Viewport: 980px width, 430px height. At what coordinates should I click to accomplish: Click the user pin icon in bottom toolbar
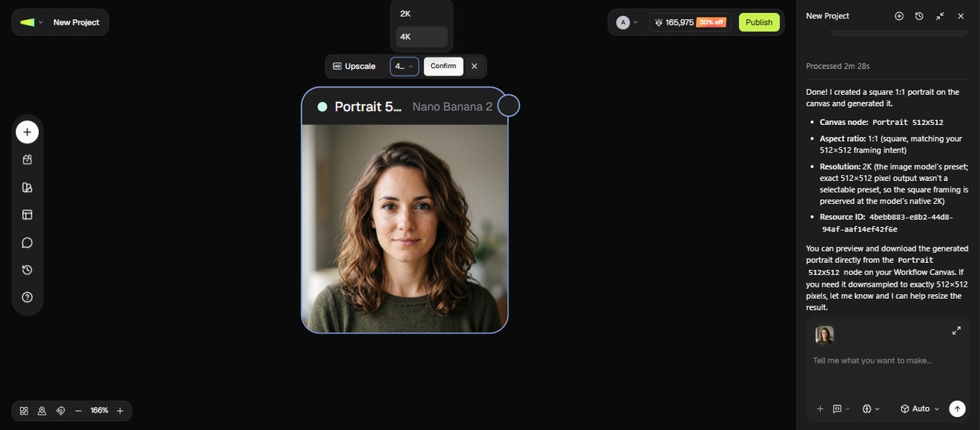pos(42,411)
